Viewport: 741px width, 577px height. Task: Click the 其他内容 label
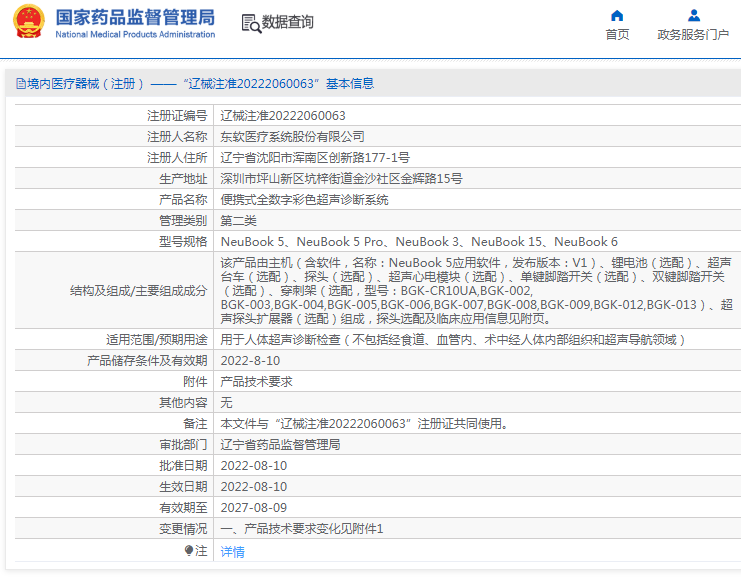tap(183, 403)
